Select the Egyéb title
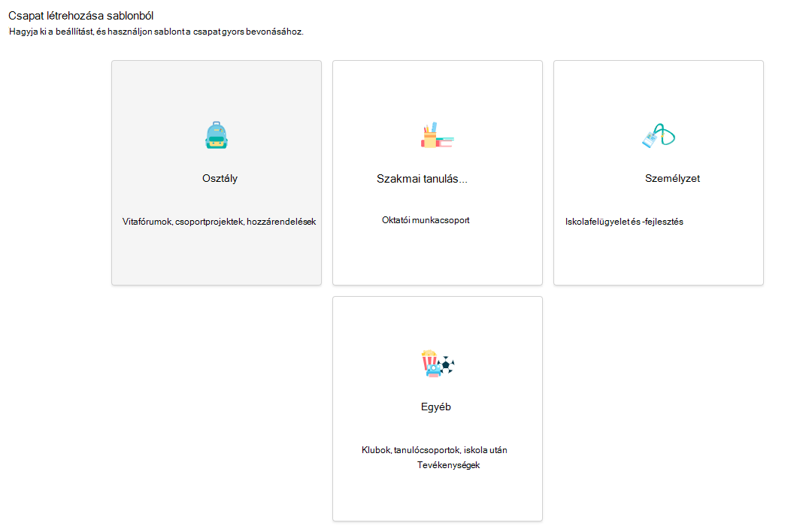The height and width of the screenshot is (532, 806). pyautogui.click(x=436, y=407)
